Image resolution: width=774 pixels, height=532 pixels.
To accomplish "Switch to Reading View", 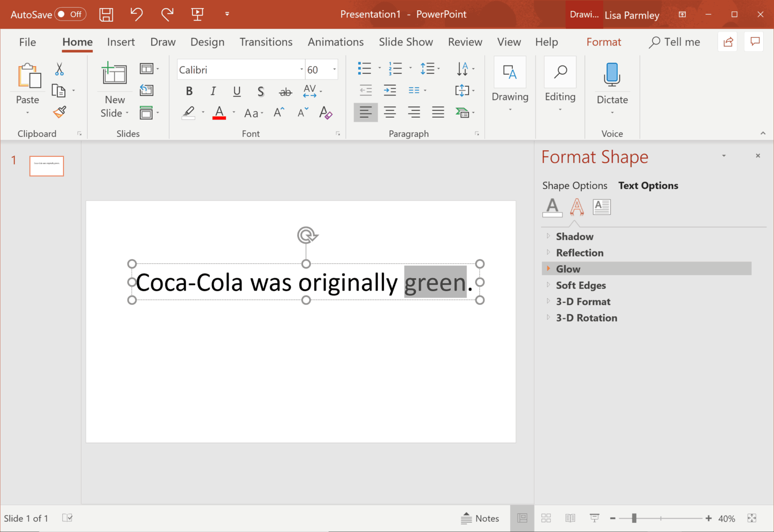I will [570, 518].
